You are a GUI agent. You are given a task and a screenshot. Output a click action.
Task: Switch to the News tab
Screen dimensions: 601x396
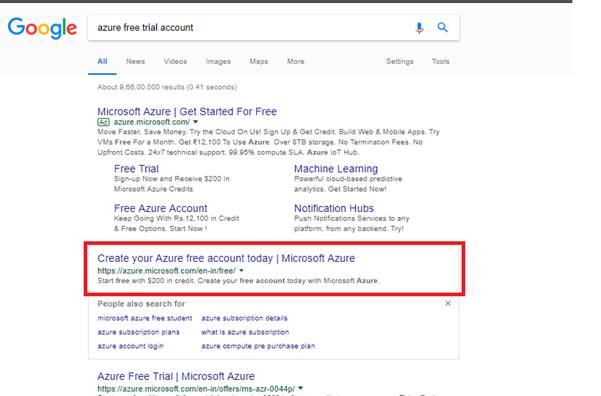[136, 61]
